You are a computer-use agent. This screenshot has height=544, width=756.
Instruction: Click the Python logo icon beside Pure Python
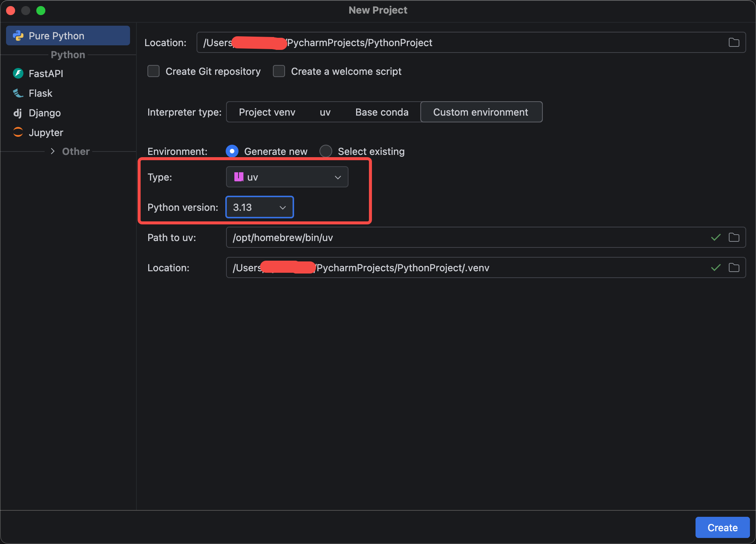tap(18, 36)
